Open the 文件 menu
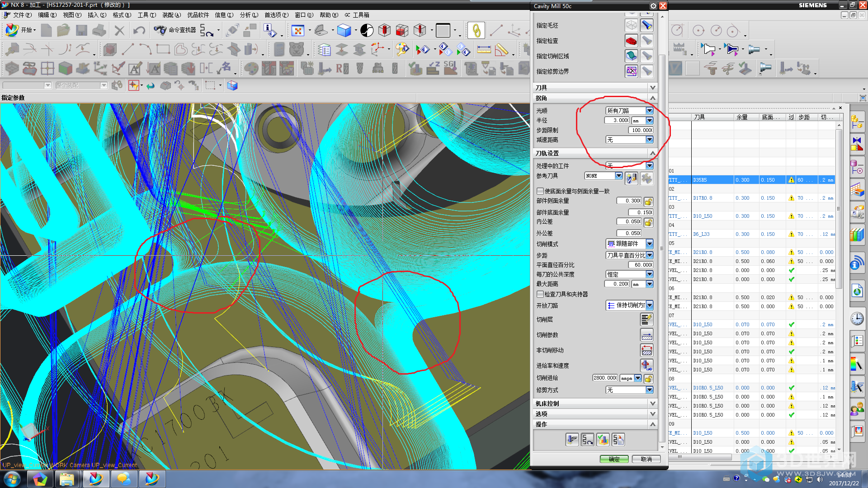Image resolution: width=868 pixels, height=488 pixels. [x=22, y=15]
